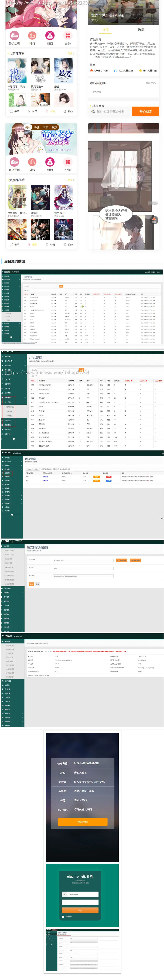
Task: Open 排行 under the 帝豪老公 banner
Action: pyautogui.click(x=32, y=162)
